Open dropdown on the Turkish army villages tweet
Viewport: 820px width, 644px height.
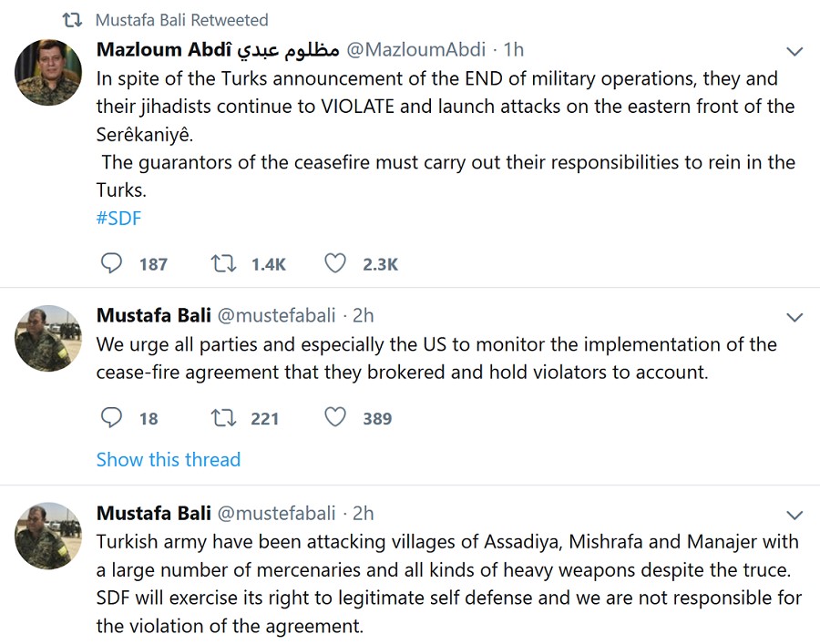coord(794,515)
